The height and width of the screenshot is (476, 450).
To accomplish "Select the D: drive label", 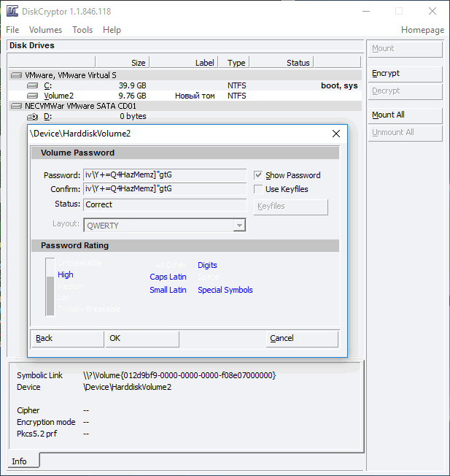I will [x=47, y=117].
